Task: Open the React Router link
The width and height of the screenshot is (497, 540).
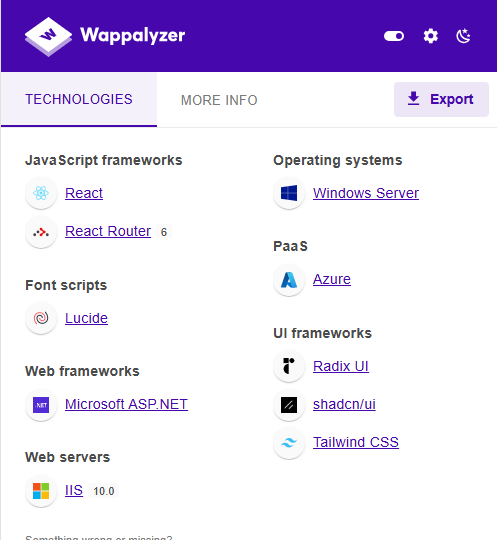Action: click(108, 231)
